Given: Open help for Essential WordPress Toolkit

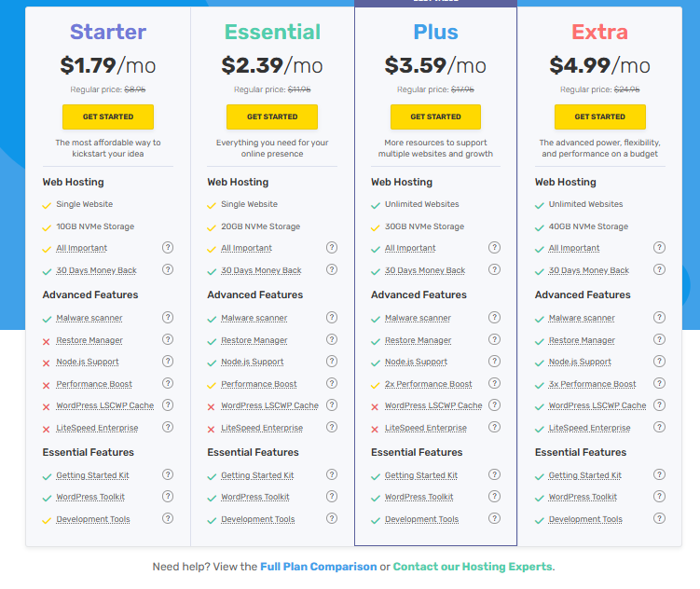Looking at the screenshot, I should click(332, 496).
